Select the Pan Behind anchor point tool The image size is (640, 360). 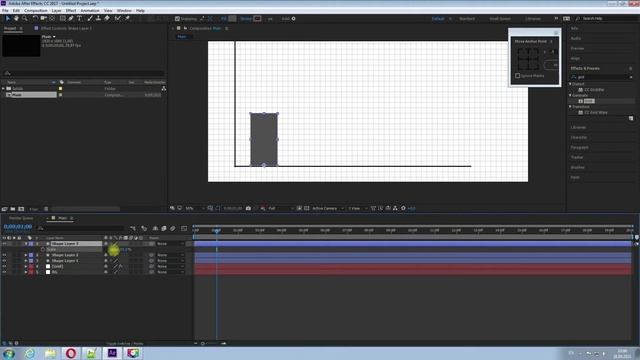click(52, 18)
